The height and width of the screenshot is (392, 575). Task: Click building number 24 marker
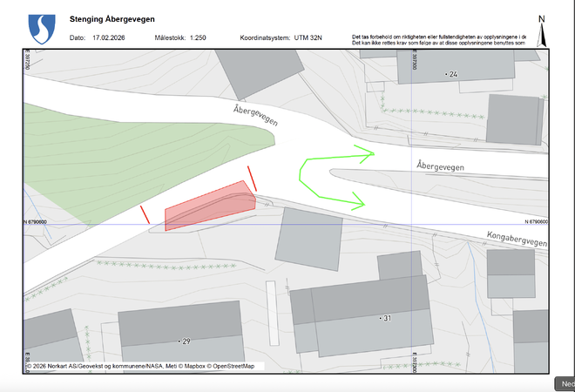pos(450,75)
